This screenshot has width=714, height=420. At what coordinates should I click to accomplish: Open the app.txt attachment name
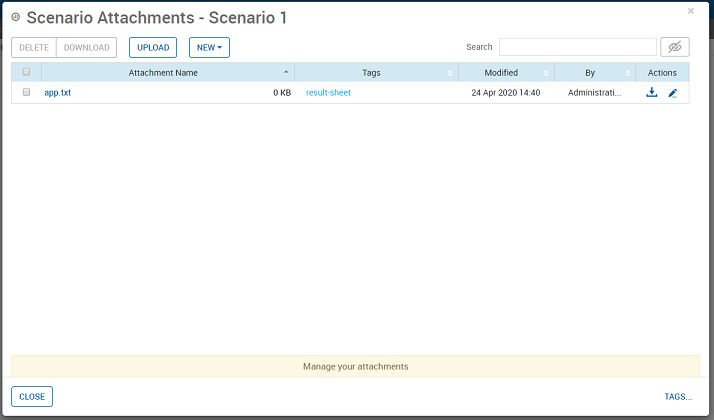(x=58, y=93)
